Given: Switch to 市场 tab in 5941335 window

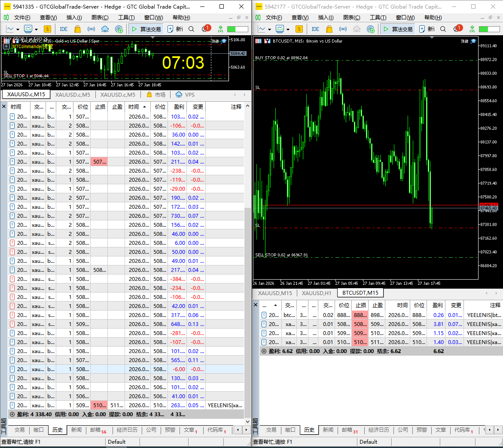Looking at the screenshot, I should tap(156, 94).
